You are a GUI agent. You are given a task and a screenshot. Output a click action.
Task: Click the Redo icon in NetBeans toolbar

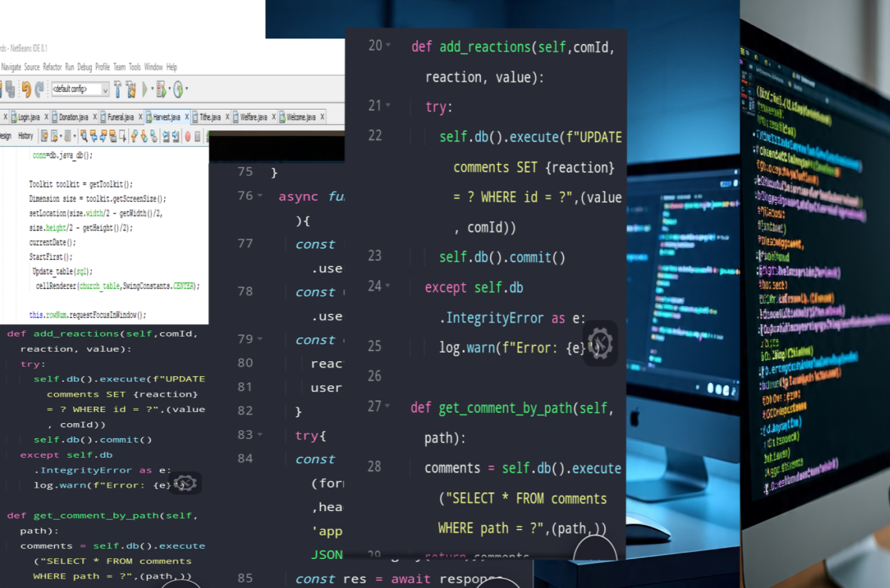tap(38, 88)
